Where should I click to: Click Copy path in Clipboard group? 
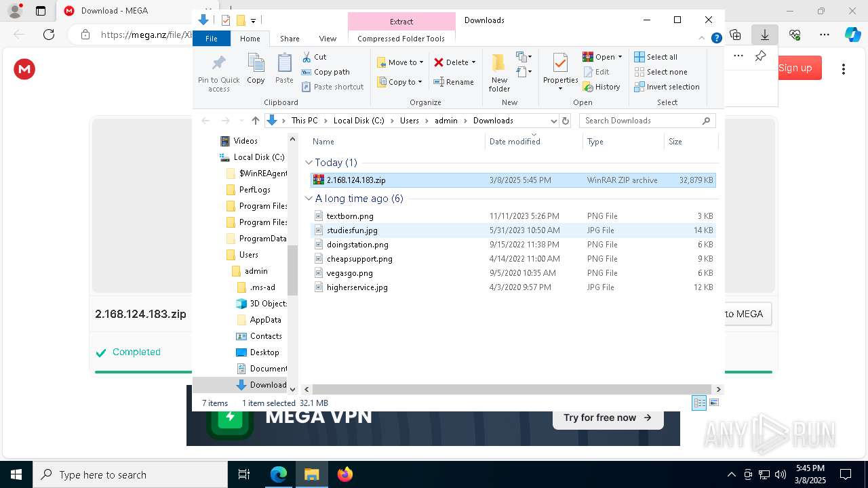[x=325, y=72]
